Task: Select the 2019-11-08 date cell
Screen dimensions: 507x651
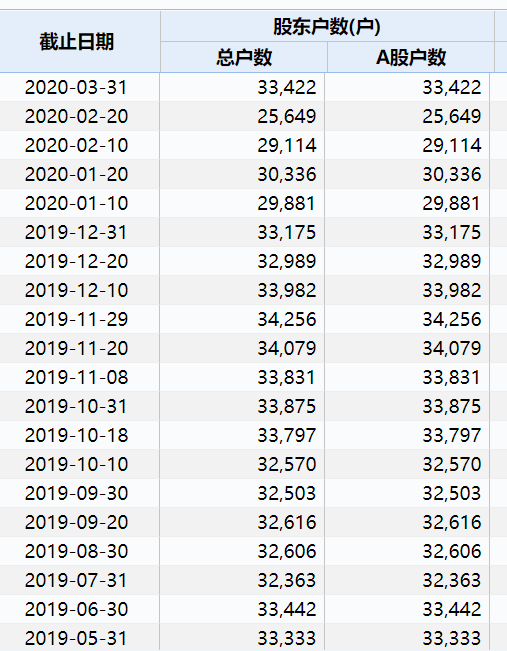Action: (x=76, y=377)
